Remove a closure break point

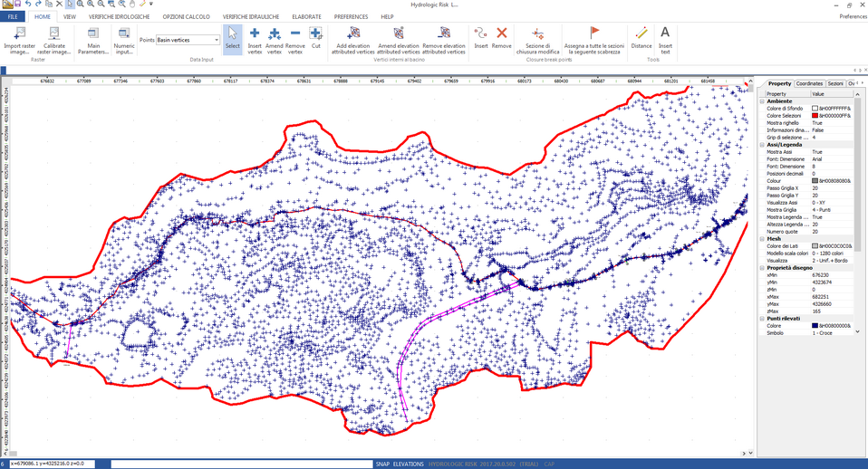click(502, 38)
